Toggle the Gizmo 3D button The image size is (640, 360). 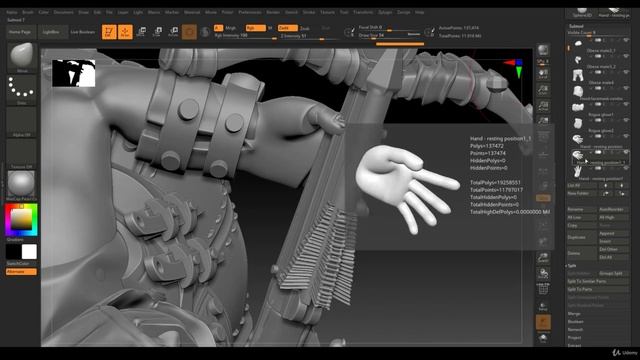[x=189, y=32]
